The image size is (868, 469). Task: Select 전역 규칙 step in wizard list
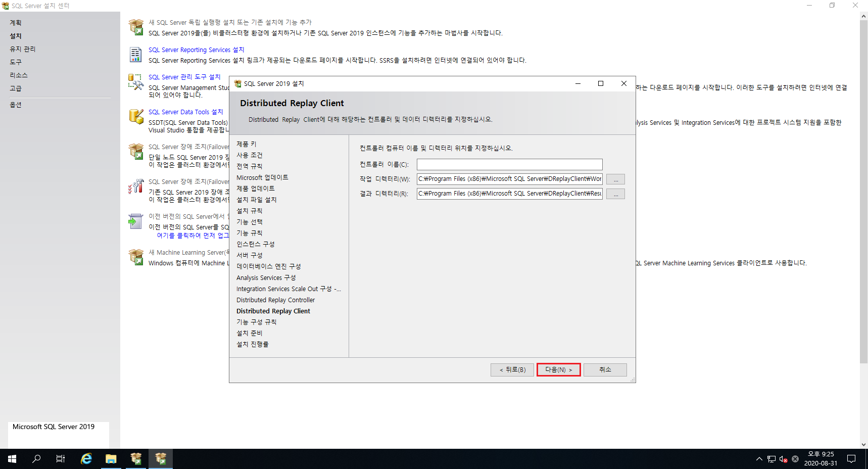pos(250,166)
